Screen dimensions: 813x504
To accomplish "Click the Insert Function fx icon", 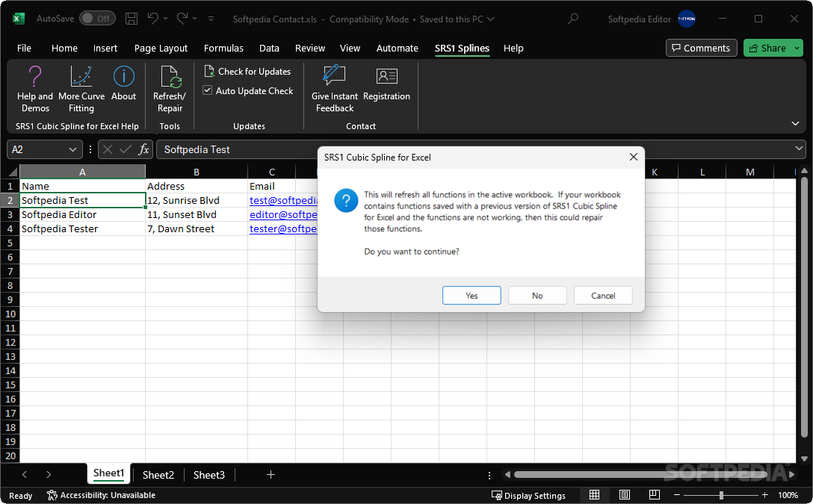I will tap(143, 149).
